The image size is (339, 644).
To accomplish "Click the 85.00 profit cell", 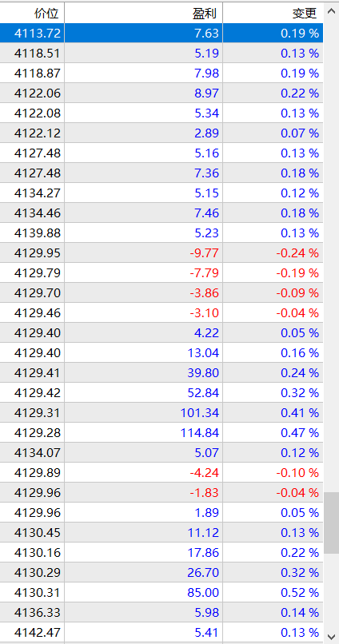I will [x=143, y=593].
